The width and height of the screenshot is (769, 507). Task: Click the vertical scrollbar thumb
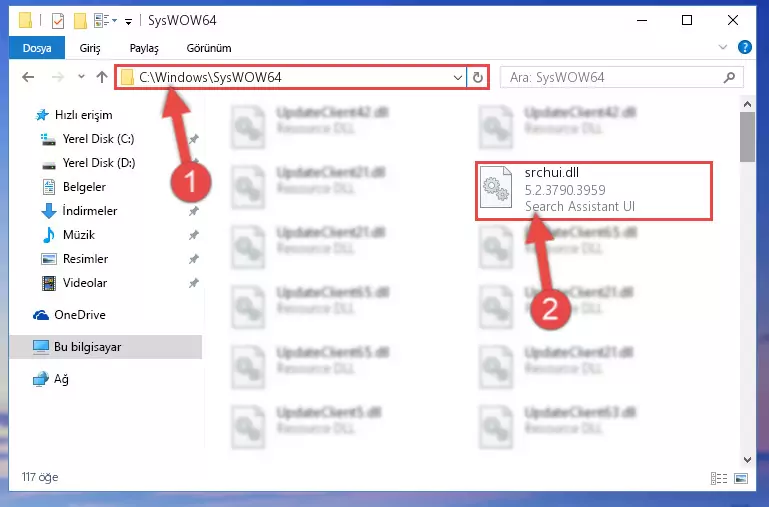tap(747, 137)
